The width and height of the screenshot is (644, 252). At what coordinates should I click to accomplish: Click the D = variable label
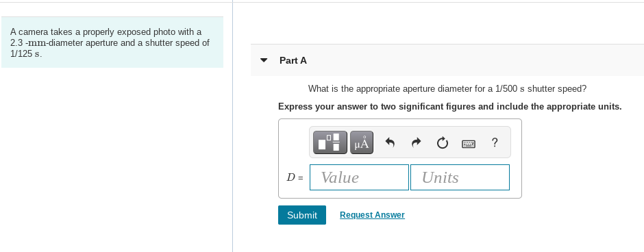(295, 178)
